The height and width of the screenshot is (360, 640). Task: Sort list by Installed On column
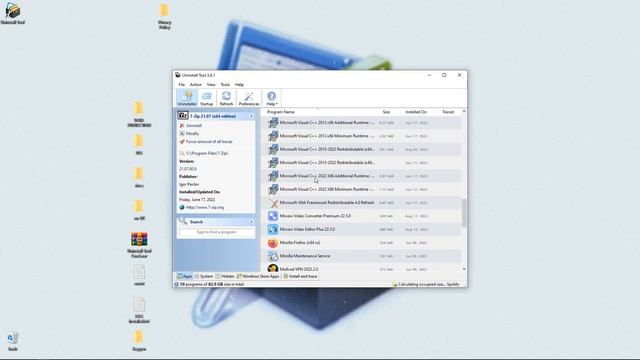(x=416, y=112)
